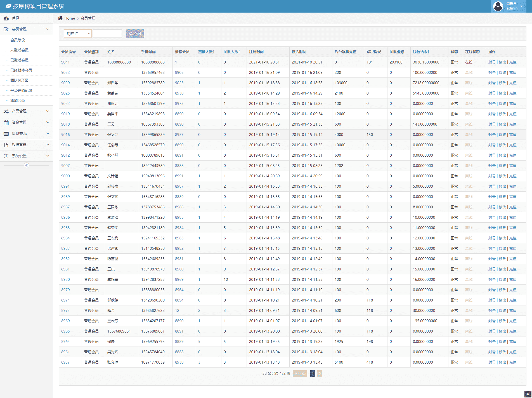Screen dimensions: 532x398
Task: Click the file icon for 权限管理
Action: coord(6,145)
